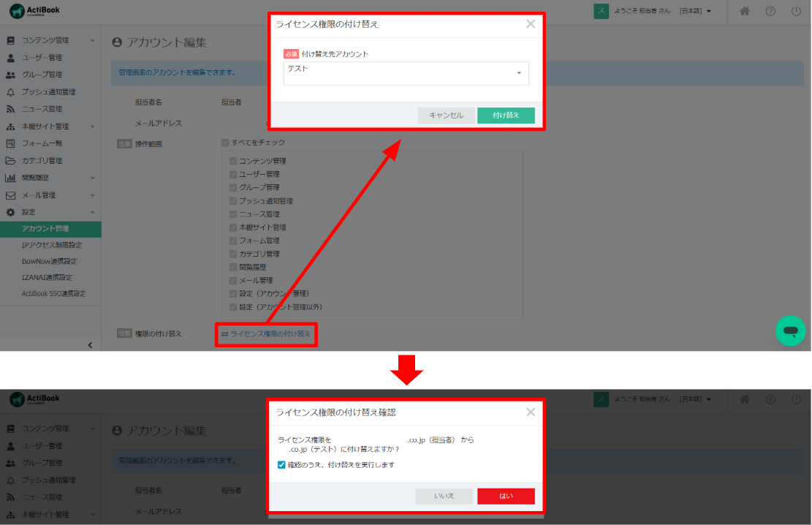Open ユーザー管理 label in lower screenshot sidebar
Image resolution: width=812 pixels, height=525 pixels.
pos(42,446)
